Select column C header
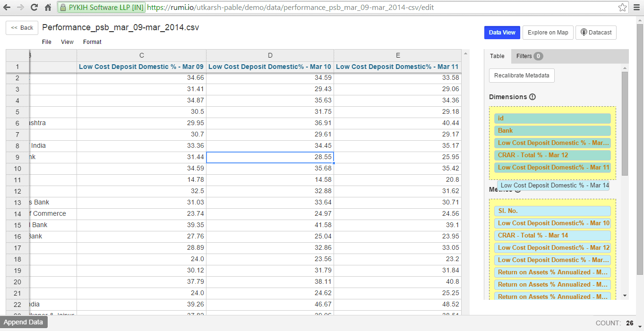The image size is (644, 331). click(141, 55)
